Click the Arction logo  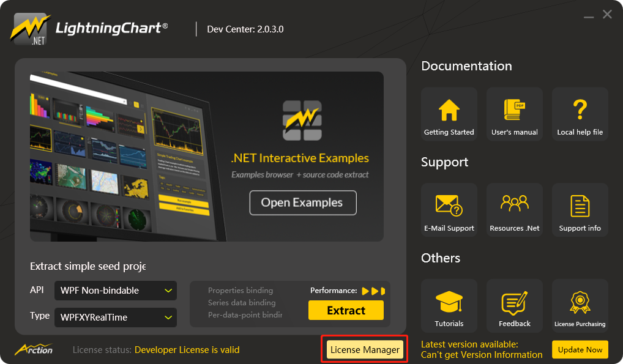point(34,349)
